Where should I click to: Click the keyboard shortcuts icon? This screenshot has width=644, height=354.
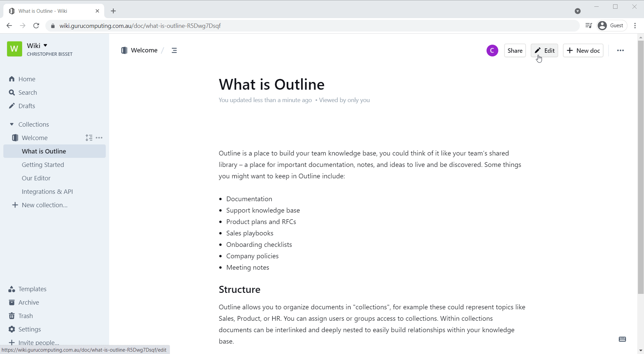pos(622,339)
